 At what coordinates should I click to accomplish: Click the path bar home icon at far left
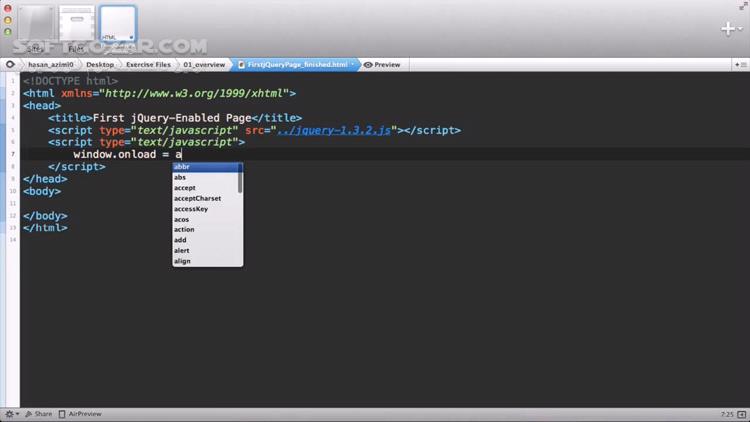(10, 64)
